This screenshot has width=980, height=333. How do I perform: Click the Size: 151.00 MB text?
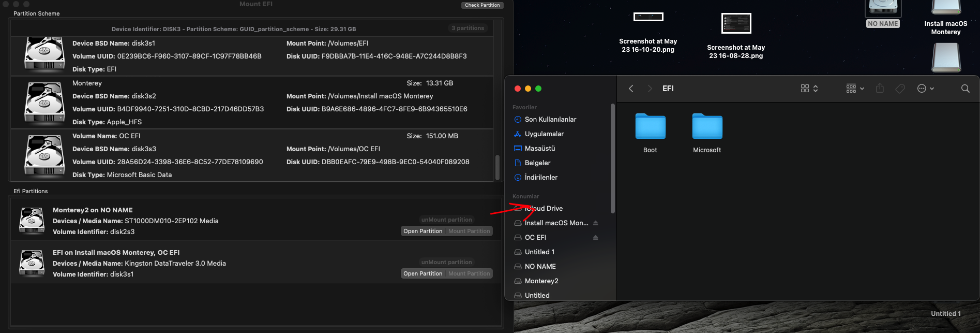432,136
